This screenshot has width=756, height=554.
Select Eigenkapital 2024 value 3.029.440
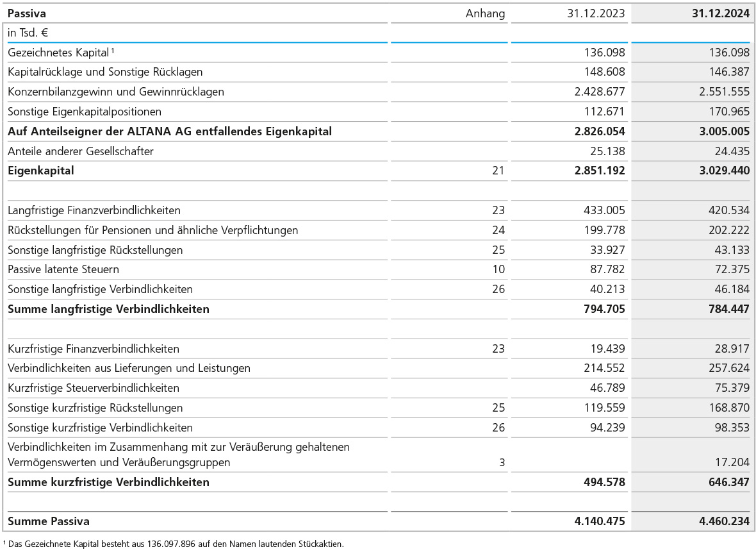pyautogui.click(x=724, y=171)
